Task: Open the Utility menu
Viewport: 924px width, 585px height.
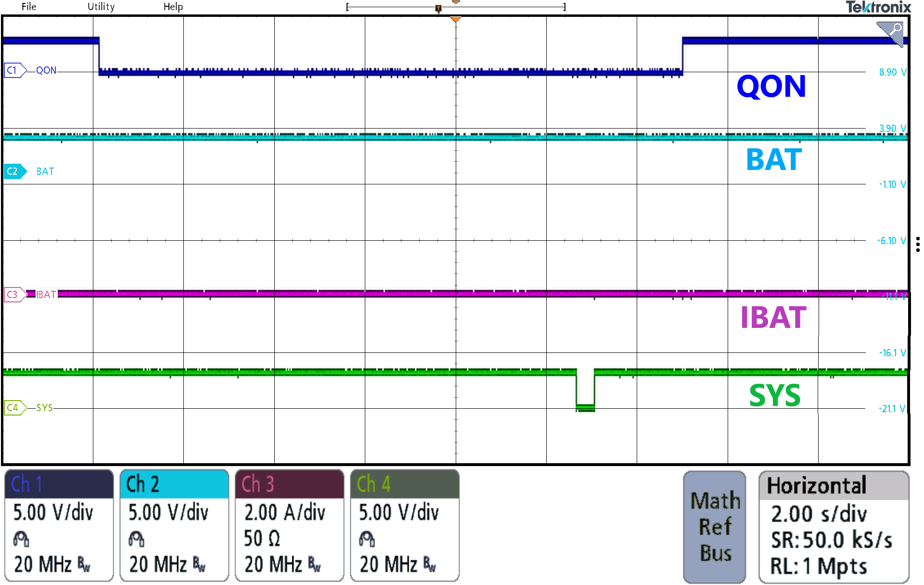Action: (x=101, y=7)
